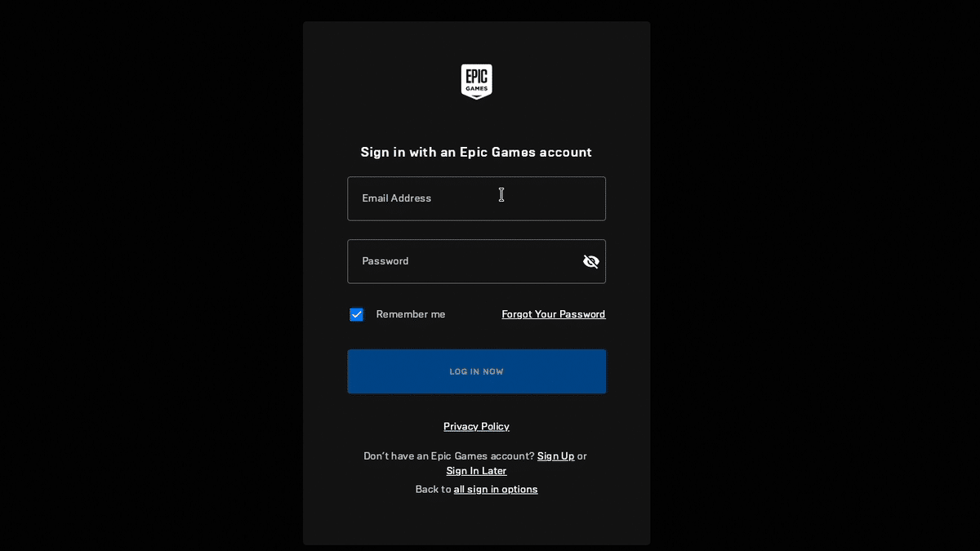Toggle password visibility eye icon
This screenshot has width=980, height=551.
(x=591, y=261)
